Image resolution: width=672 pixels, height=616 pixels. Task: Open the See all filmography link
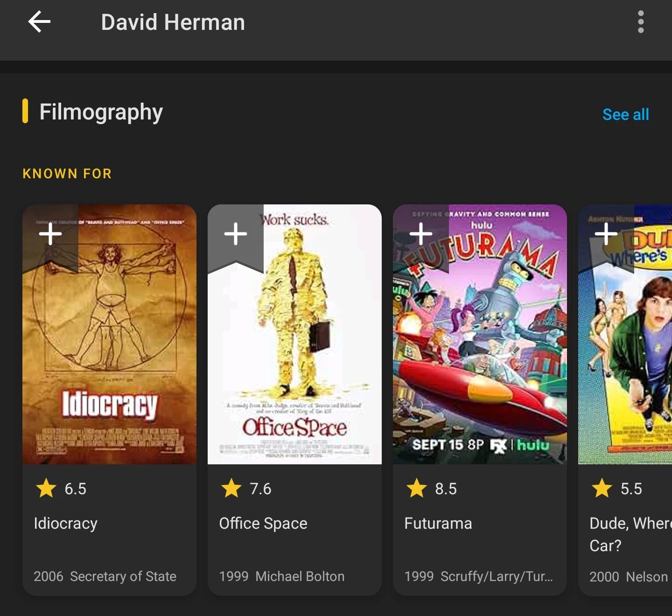pyautogui.click(x=625, y=114)
